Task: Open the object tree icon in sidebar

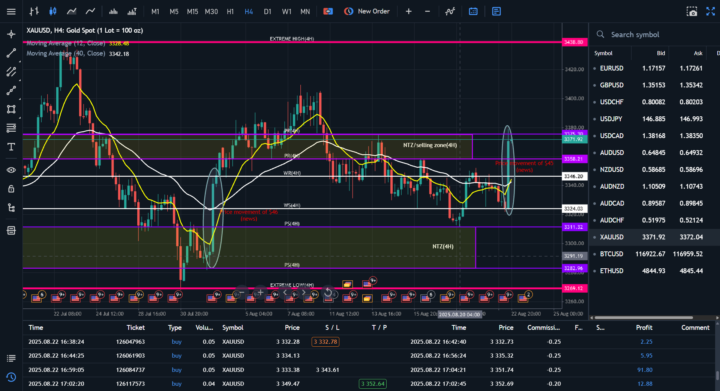Action: 11,208
